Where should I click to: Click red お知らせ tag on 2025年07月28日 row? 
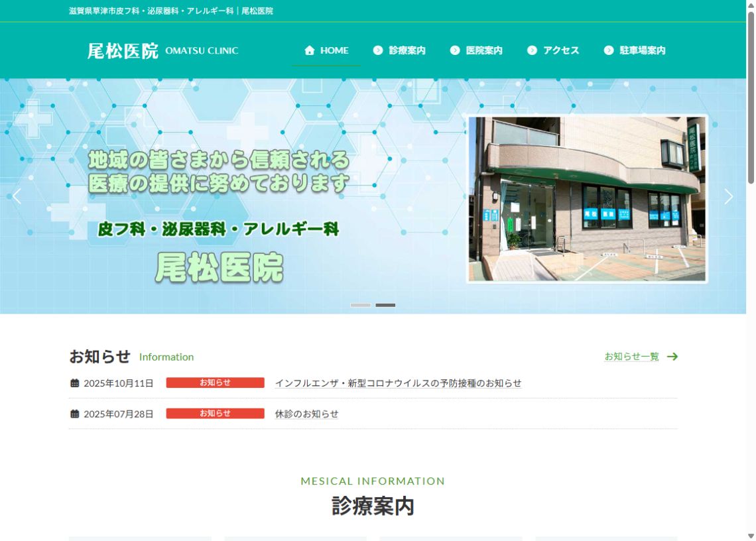point(215,413)
